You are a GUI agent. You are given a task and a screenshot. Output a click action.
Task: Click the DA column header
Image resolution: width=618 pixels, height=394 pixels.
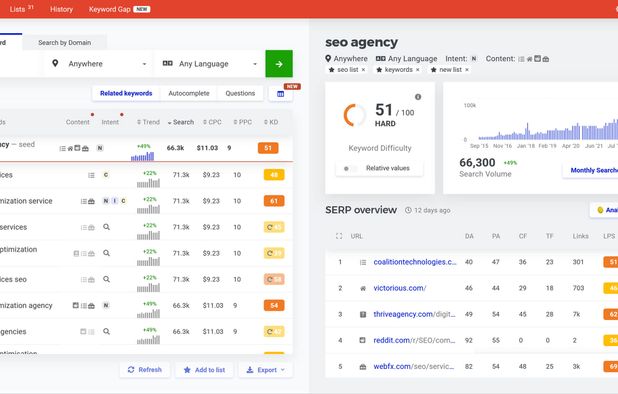tap(469, 236)
